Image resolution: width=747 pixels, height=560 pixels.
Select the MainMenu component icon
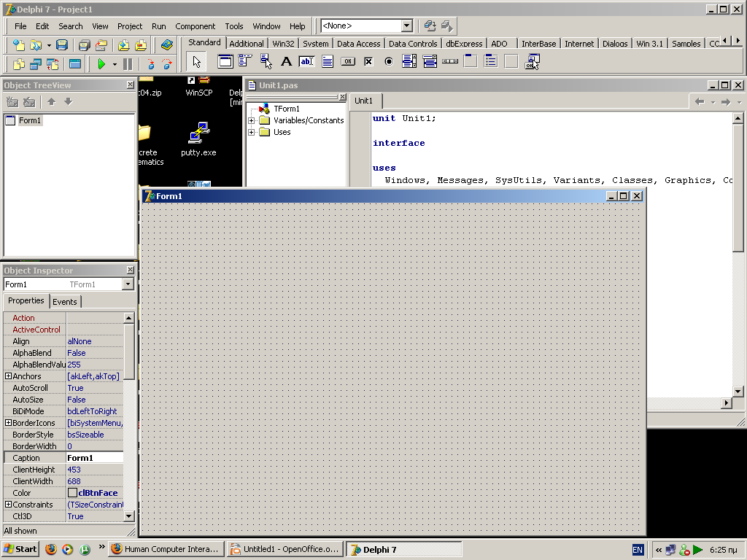(245, 61)
